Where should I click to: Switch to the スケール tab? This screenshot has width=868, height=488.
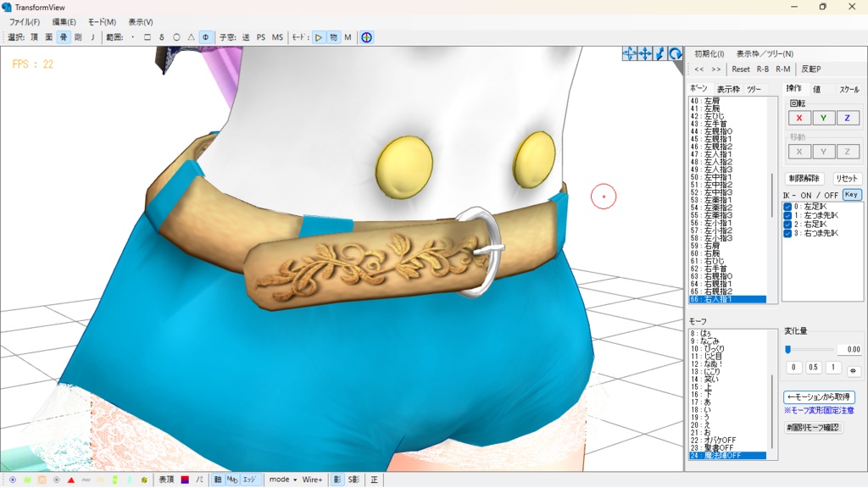(849, 89)
